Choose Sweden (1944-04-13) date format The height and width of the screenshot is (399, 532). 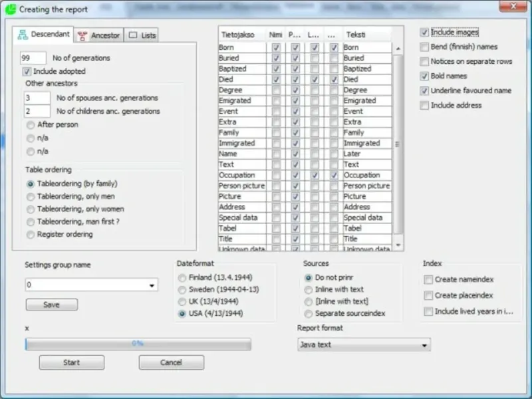182,290
